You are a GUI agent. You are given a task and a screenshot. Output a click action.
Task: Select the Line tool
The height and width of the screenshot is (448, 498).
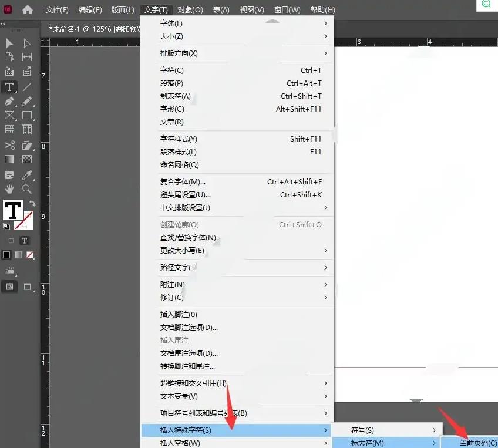[27, 87]
